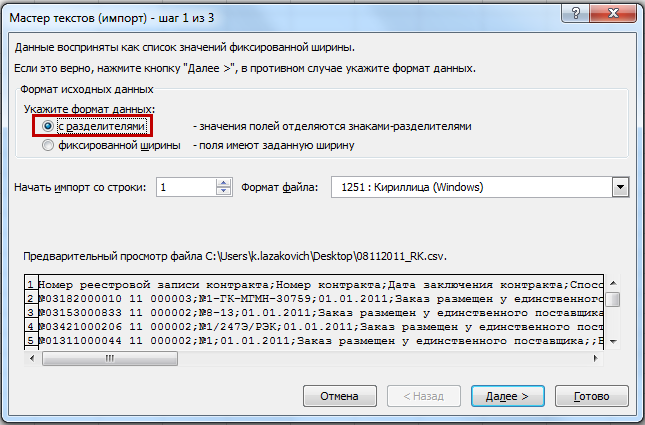Click the 'Далее >' button
This screenshot has width=645, height=425.
508,396
